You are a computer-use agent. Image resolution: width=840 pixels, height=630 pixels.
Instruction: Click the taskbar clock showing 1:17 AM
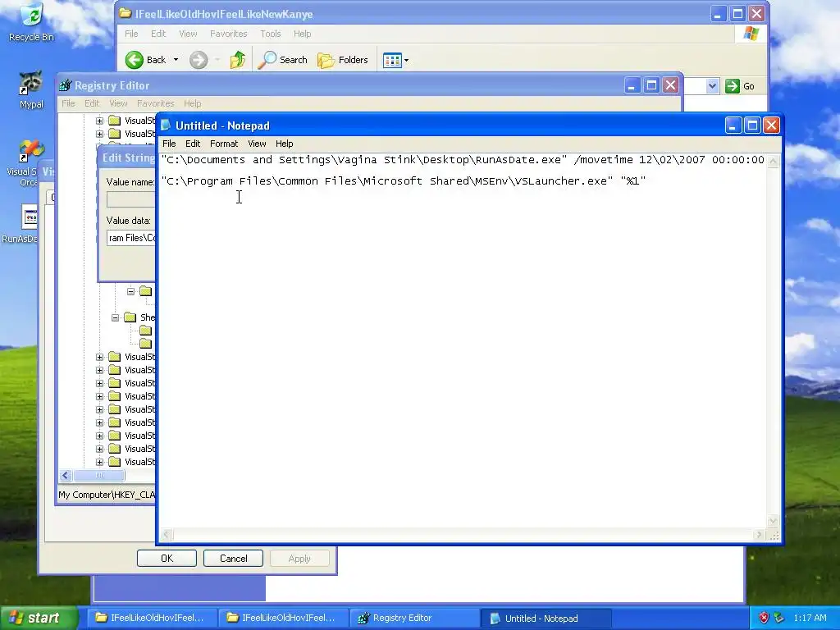pos(810,618)
